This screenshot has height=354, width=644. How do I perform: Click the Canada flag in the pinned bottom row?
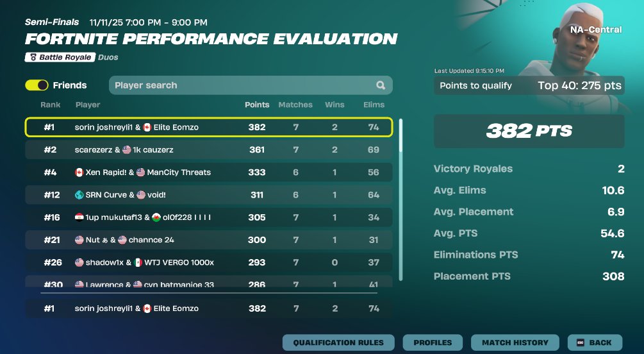click(x=147, y=308)
